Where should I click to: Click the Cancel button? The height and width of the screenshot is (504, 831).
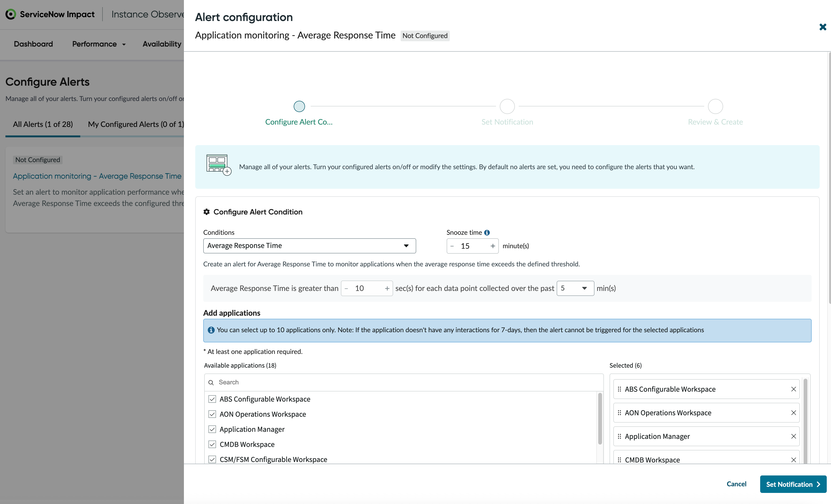coord(736,484)
